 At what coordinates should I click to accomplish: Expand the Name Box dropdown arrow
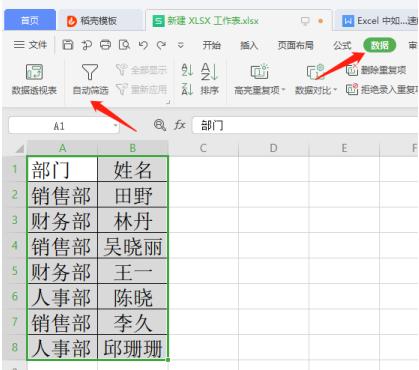[x=115, y=126]
